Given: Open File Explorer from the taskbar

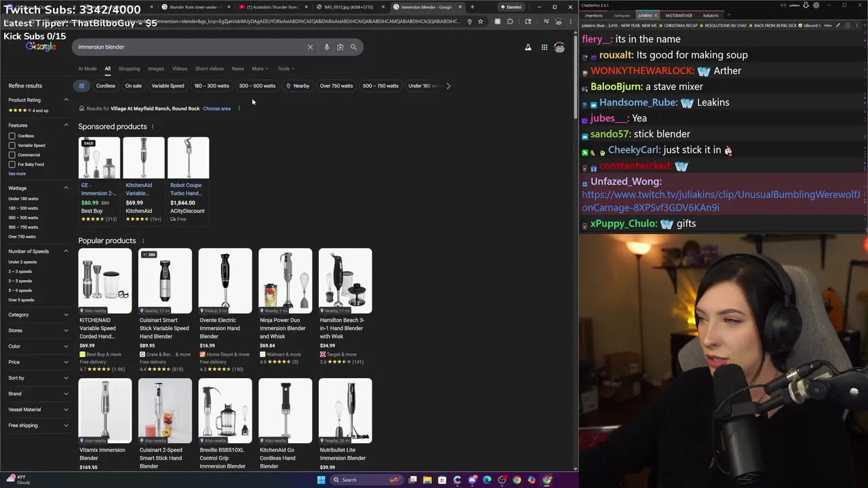Looking at the screenshot, I should tap(427, 480).
